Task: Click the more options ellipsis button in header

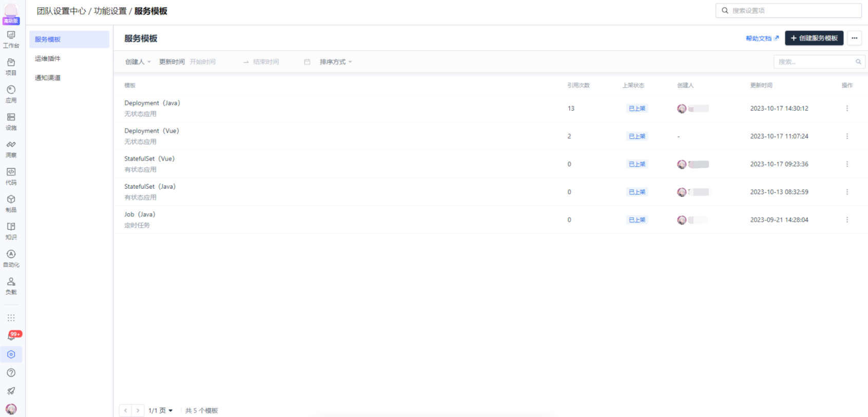Action: tap(854, 38)
